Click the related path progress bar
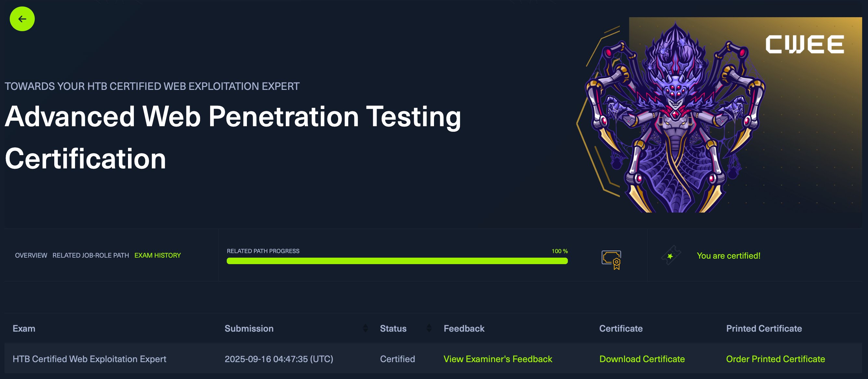 [397, 261]
